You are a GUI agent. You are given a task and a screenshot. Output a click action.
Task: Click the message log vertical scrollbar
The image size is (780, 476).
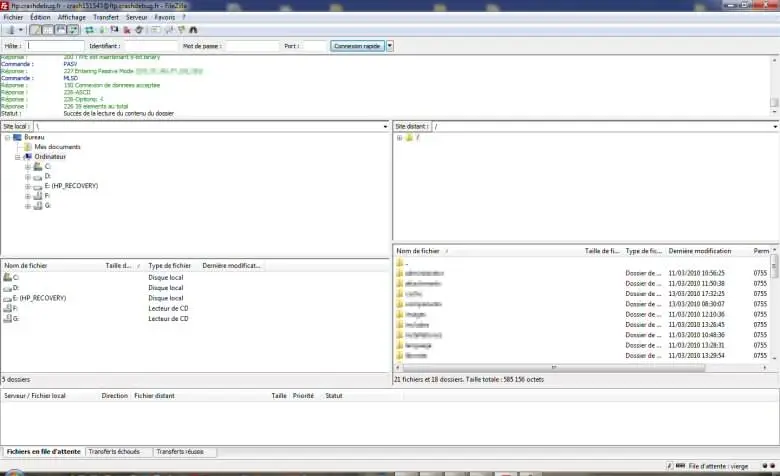click(774, 85)
